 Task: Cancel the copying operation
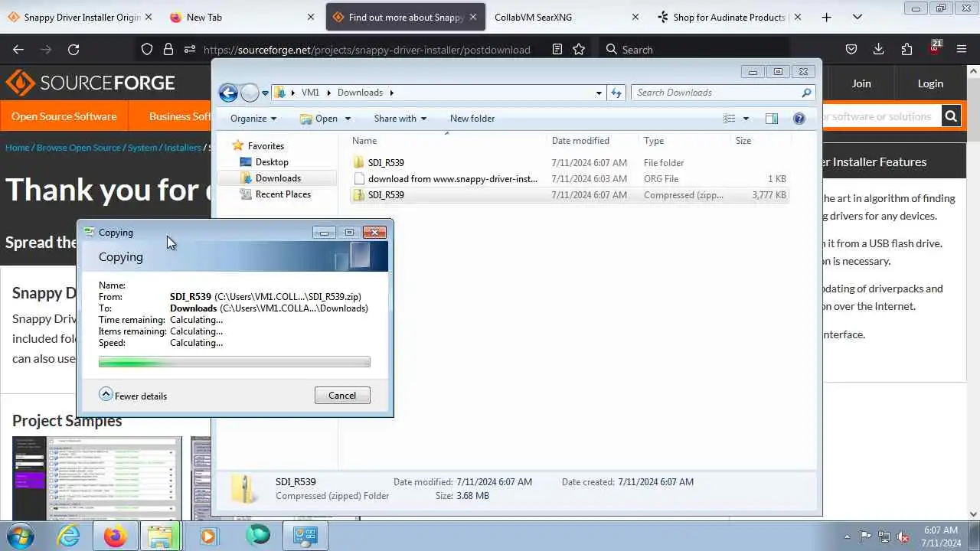pyautogui.click(x=342, y=396)
